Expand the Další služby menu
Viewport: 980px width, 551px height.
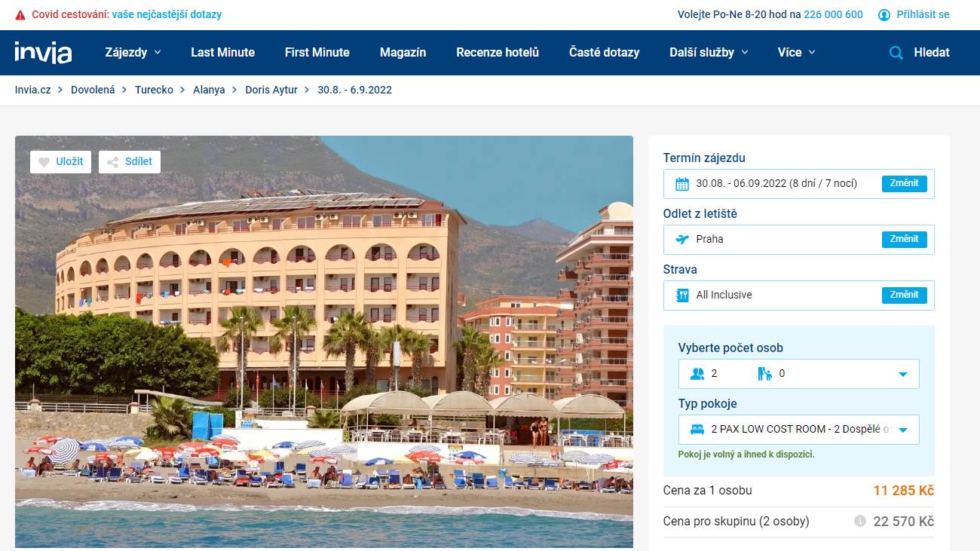click(x=709, y=52)
